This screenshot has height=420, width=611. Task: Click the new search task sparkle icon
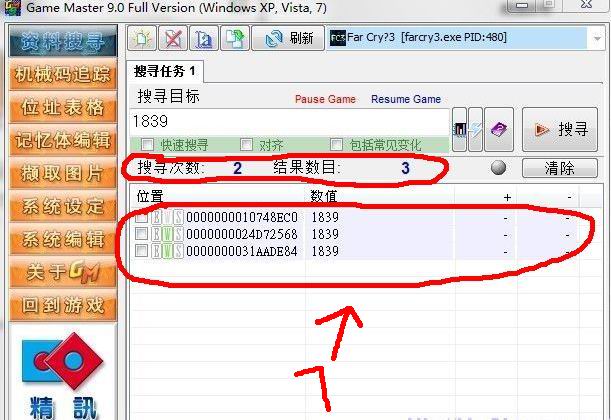(142, 38)
